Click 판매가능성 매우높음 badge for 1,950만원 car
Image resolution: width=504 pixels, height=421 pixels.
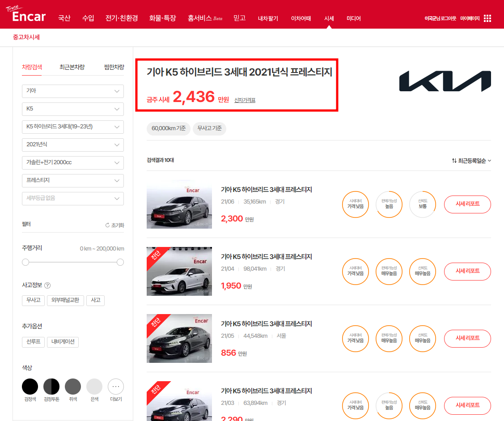389,272
